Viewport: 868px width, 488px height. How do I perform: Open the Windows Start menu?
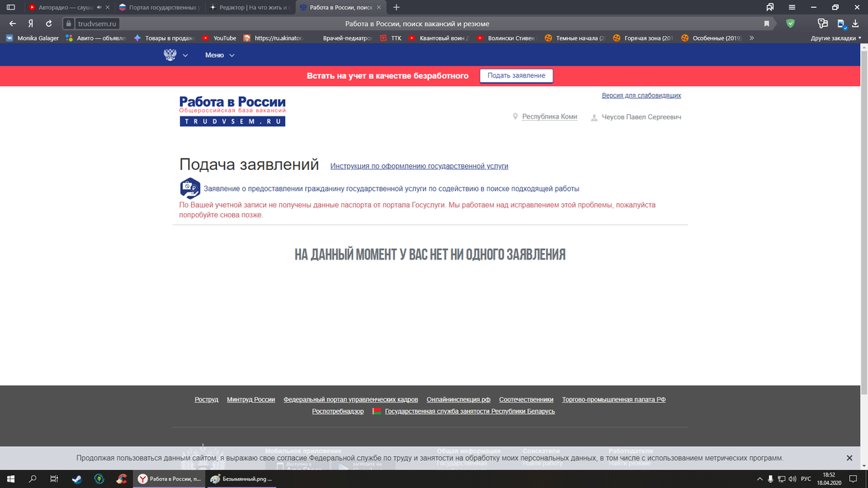[12, 479]
